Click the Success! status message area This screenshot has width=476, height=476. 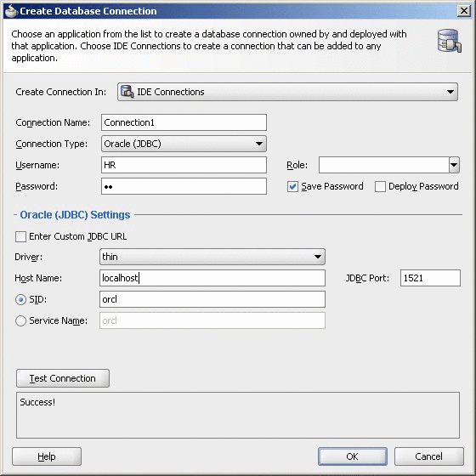[238, 415]
